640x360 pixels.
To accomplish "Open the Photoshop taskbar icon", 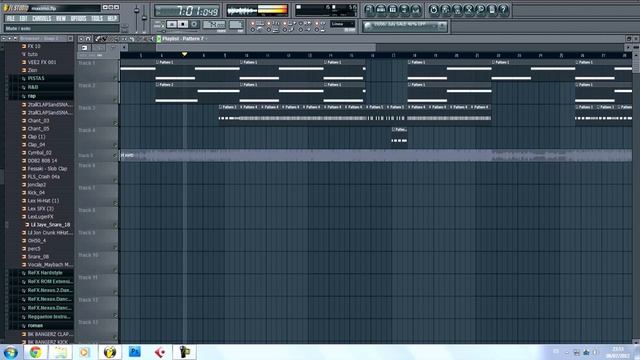I will (135, 352).
